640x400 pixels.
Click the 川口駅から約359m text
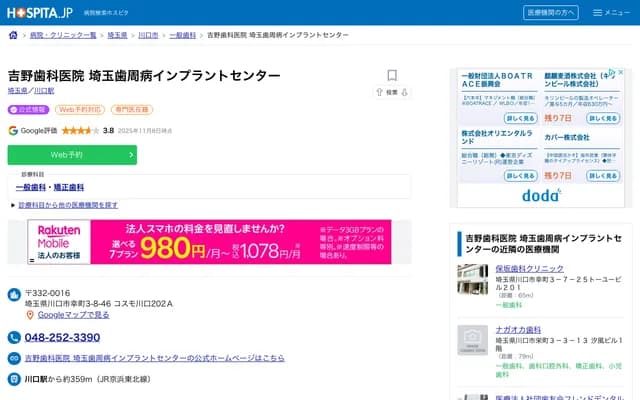[88, 379]
